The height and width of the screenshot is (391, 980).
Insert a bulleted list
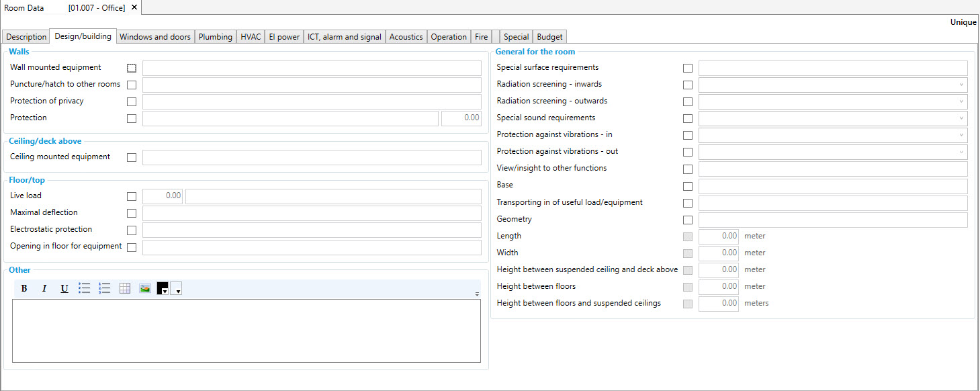coord(85,288)
